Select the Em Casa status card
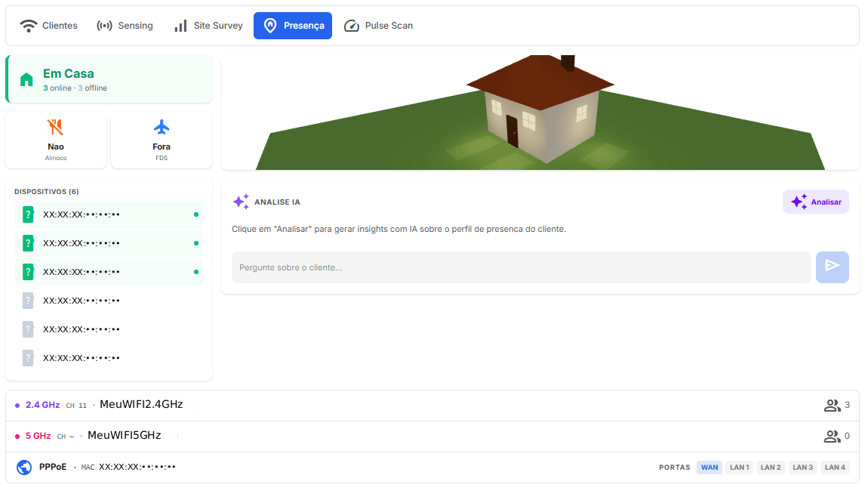 [109, 79]
